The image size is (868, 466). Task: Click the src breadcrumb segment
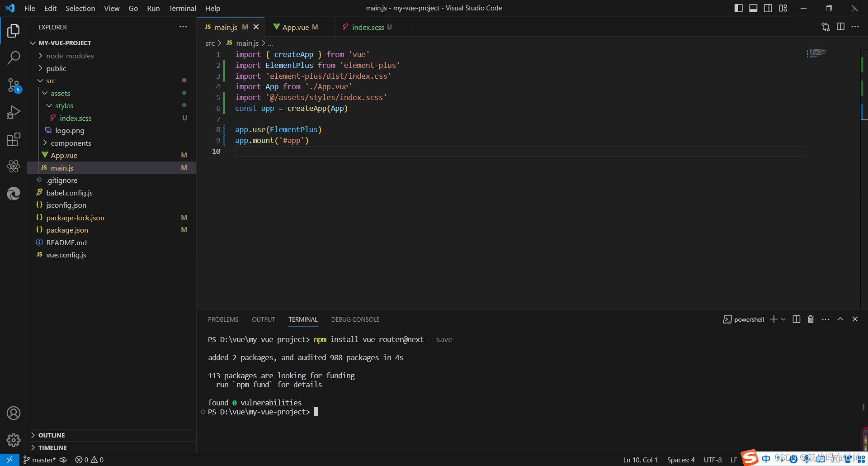click(x=210, y=43)
